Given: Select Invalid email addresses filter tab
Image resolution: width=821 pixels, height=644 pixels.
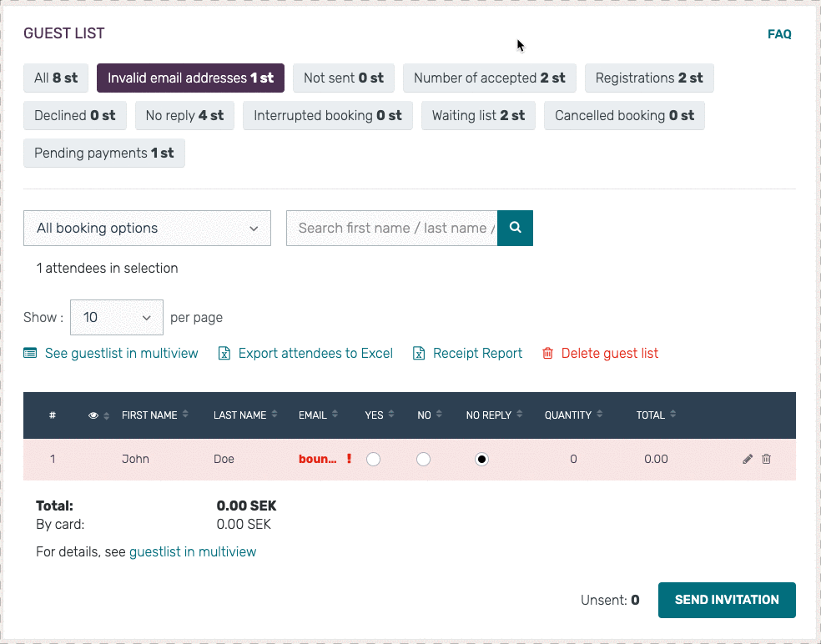Looking at the screenshot, I should click(x=190, y=78).
